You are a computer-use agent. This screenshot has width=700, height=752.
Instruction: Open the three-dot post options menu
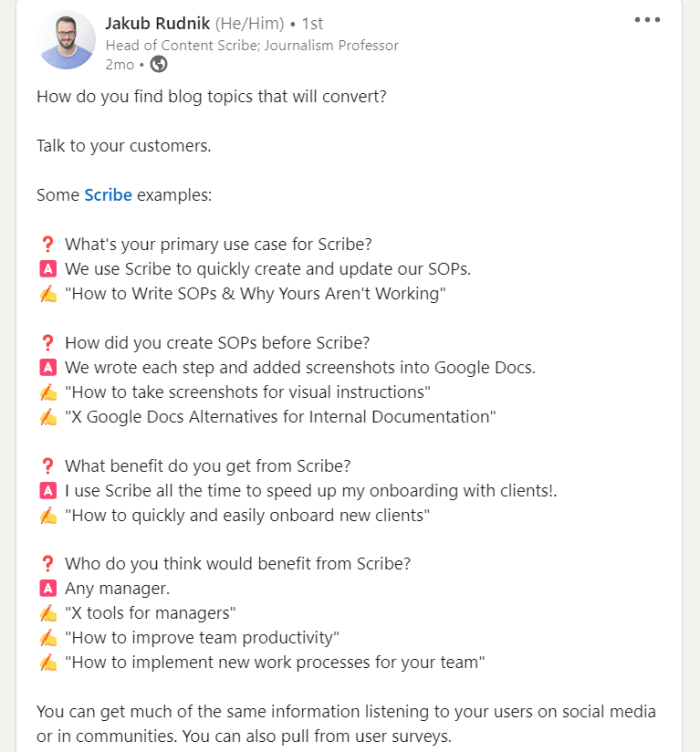[x=647, y=20]
